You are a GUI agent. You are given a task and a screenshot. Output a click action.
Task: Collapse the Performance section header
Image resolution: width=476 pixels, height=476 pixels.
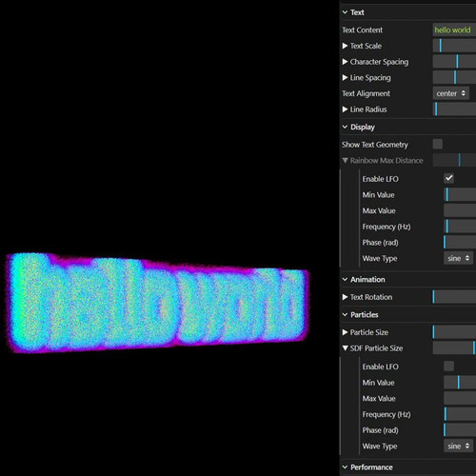[407, 467]
